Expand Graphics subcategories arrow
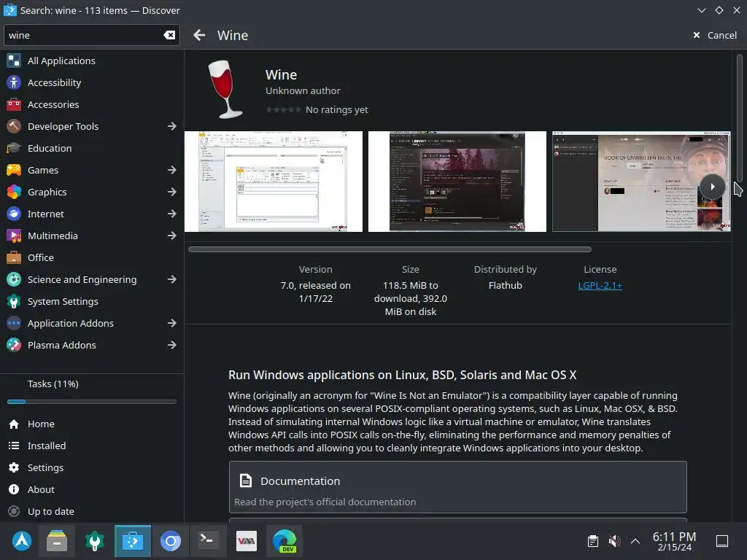The height and width of the screenshot is (560, 747). click(172, 192)
